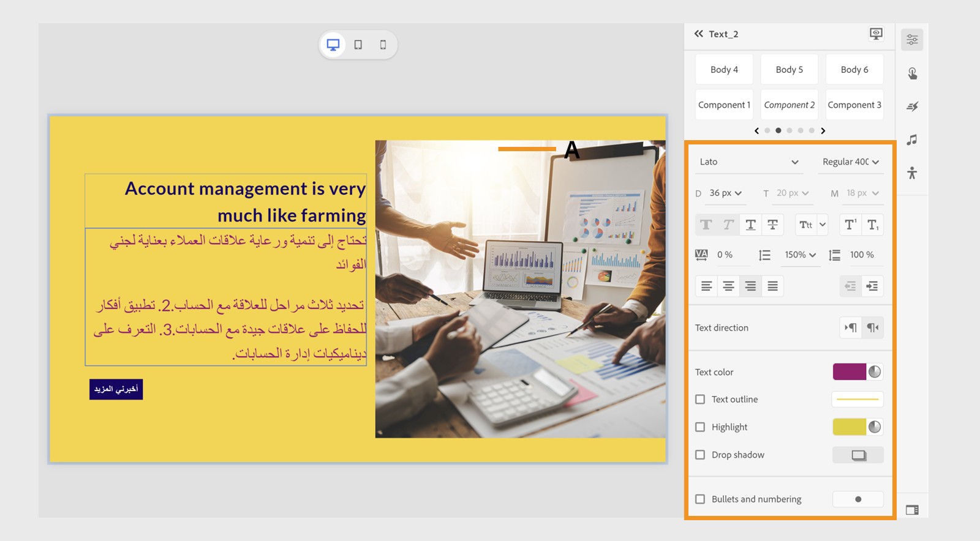Justify the text alignment
This screenshot has width=980, height=541.
772,286
